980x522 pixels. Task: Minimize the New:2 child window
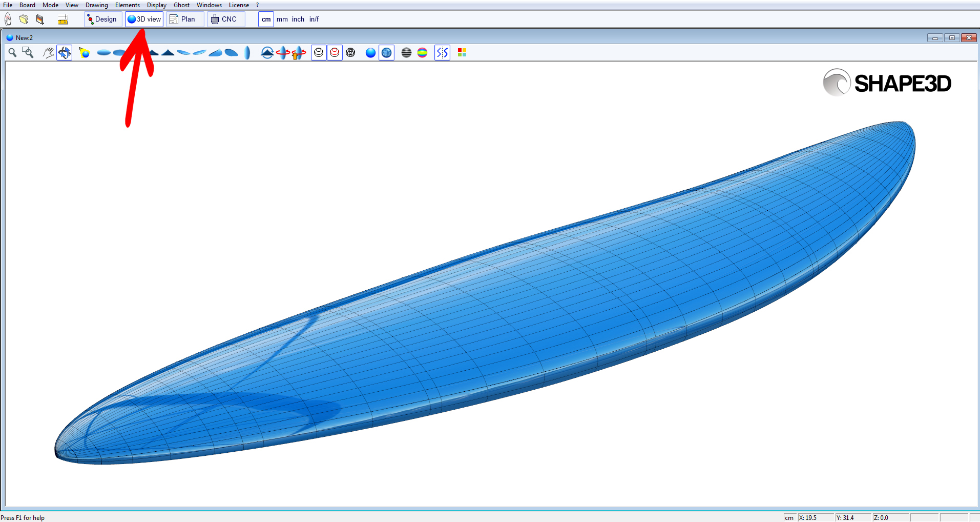[935, 38]
